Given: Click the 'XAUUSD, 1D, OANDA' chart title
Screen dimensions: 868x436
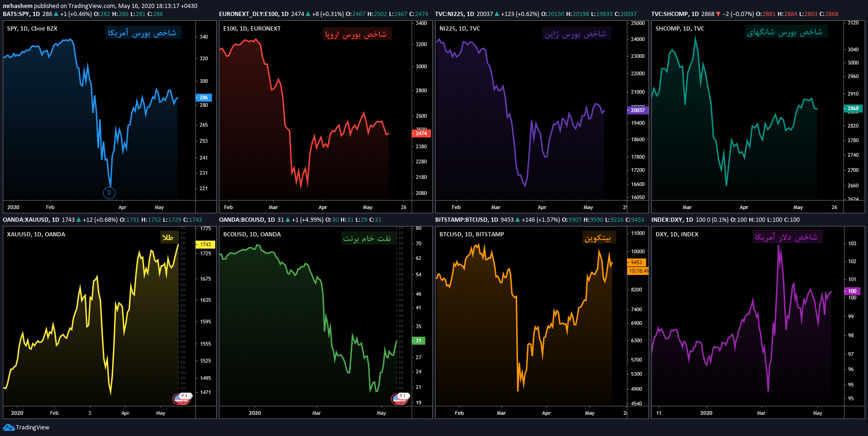Looking at the screenshot, I should point(36,234).
